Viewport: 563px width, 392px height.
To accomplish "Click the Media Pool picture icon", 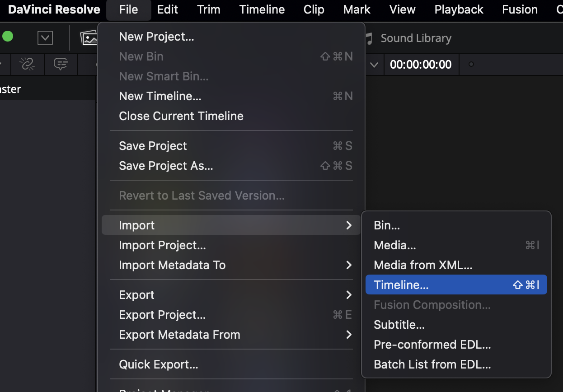I will 89,38.
